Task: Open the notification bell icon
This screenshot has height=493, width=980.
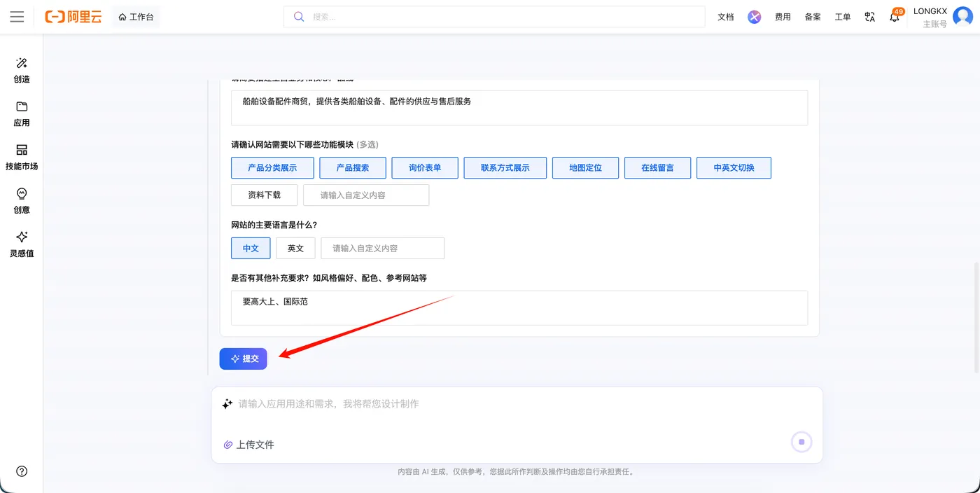Action: pyautogui.click(x=895, y=17)
